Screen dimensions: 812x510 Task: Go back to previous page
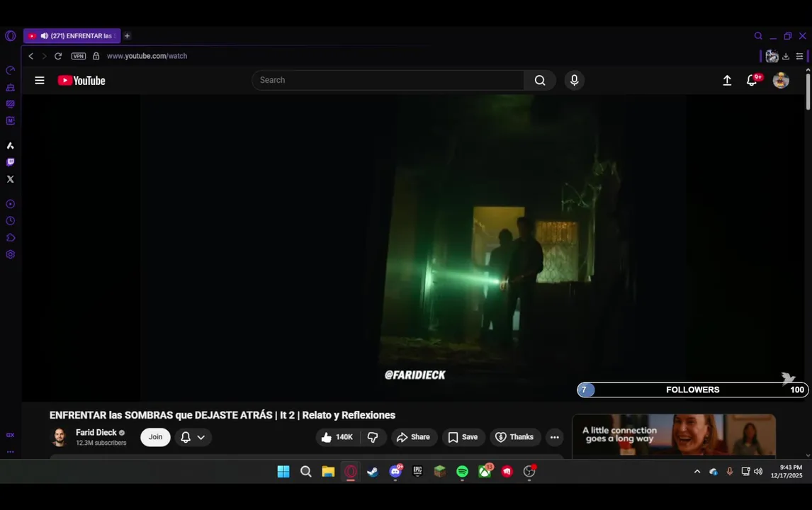pos(31,56)
